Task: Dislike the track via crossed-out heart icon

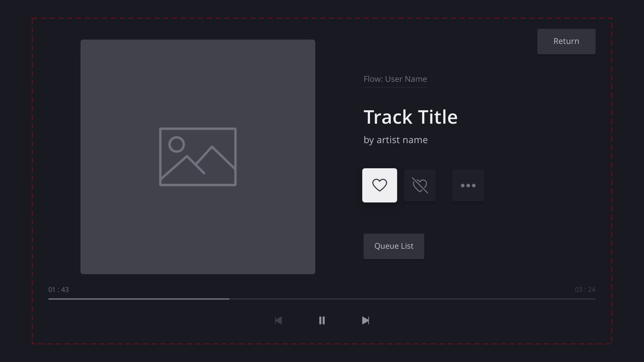Action: 420,185
